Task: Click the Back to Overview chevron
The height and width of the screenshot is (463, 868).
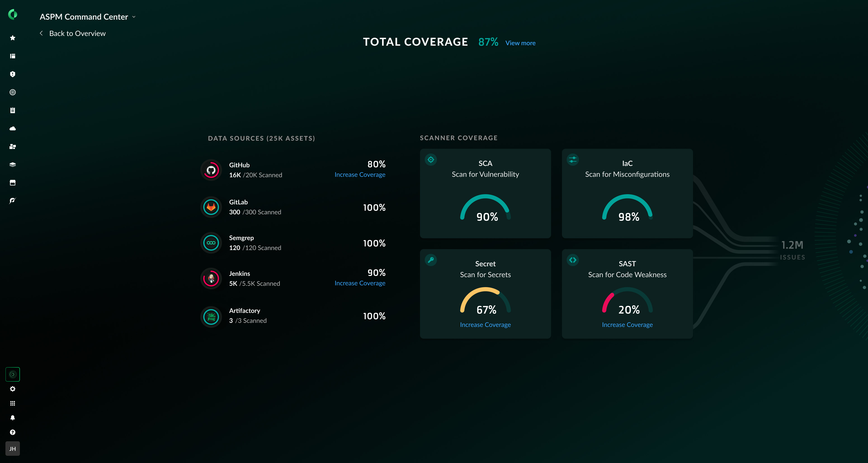Action: tap(41, 33)
